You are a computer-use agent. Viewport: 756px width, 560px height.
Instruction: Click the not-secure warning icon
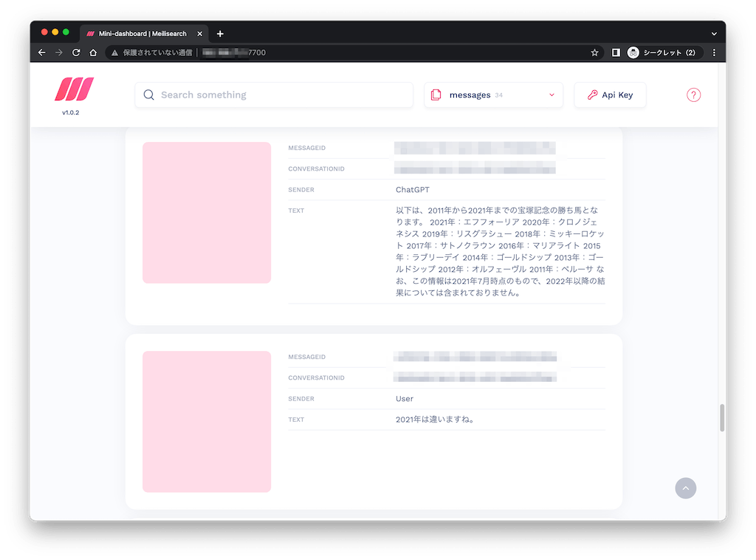[114, 52]
